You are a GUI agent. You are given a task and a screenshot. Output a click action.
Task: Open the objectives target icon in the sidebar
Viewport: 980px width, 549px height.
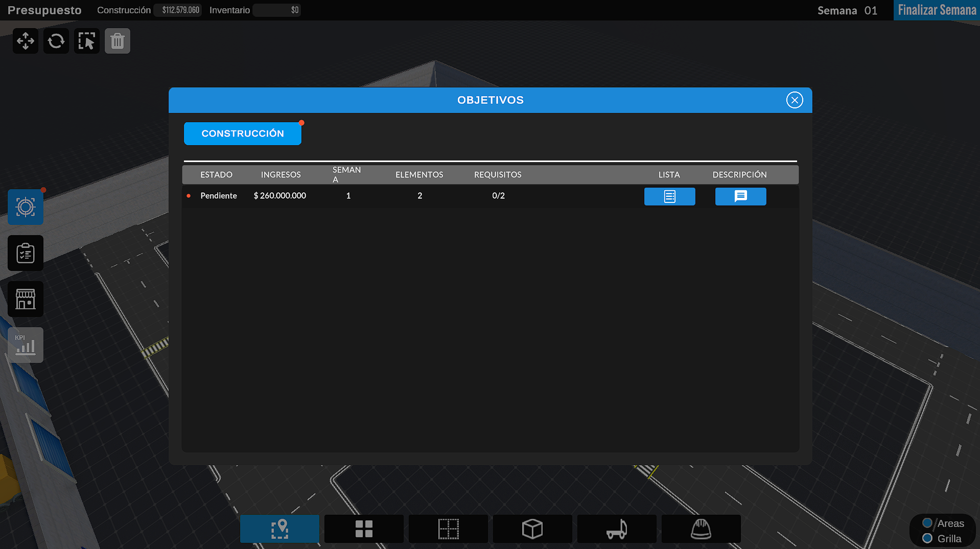tap(26, 207)
